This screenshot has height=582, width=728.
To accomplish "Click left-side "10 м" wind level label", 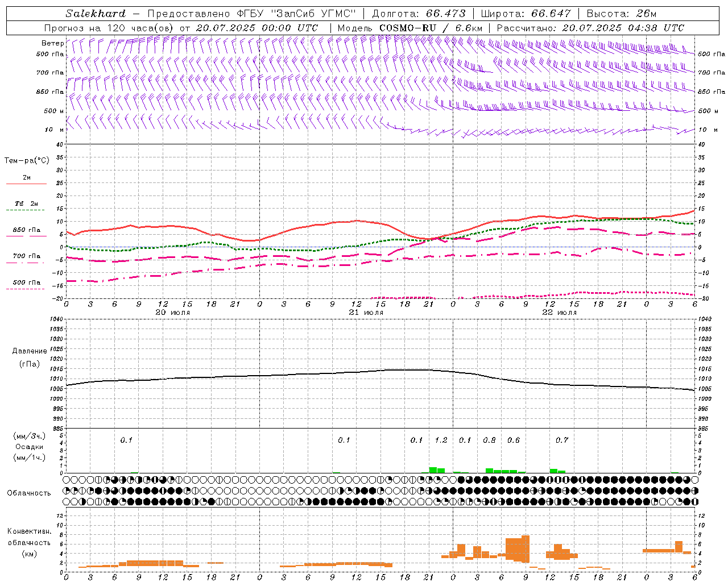I will click(55, 130).
